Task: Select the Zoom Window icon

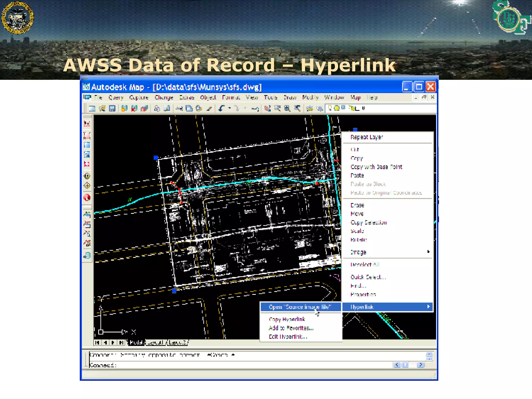Action: (x=287, y=108)
